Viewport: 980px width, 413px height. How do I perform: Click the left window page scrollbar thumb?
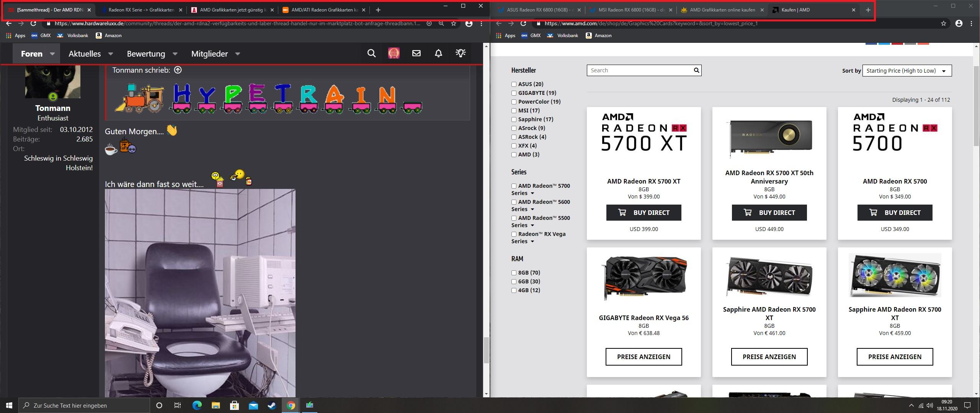point(486,350)
